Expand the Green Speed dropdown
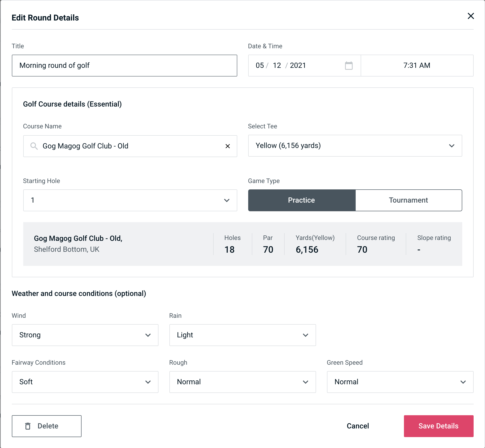 400,382
